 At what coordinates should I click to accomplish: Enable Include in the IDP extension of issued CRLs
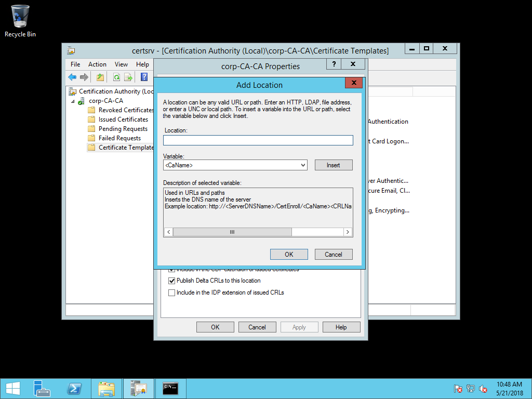point(171,292)
